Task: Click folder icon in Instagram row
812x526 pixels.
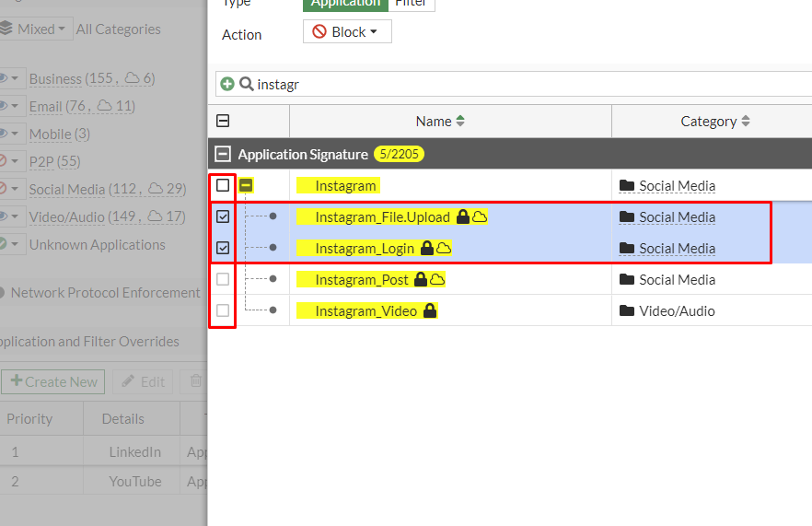Action: (x=627, y=185)
